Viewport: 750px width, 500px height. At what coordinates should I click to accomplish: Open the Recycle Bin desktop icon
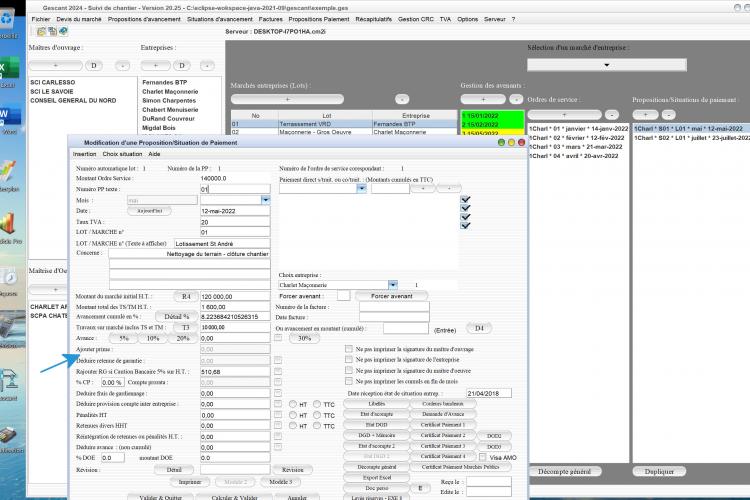8,22
